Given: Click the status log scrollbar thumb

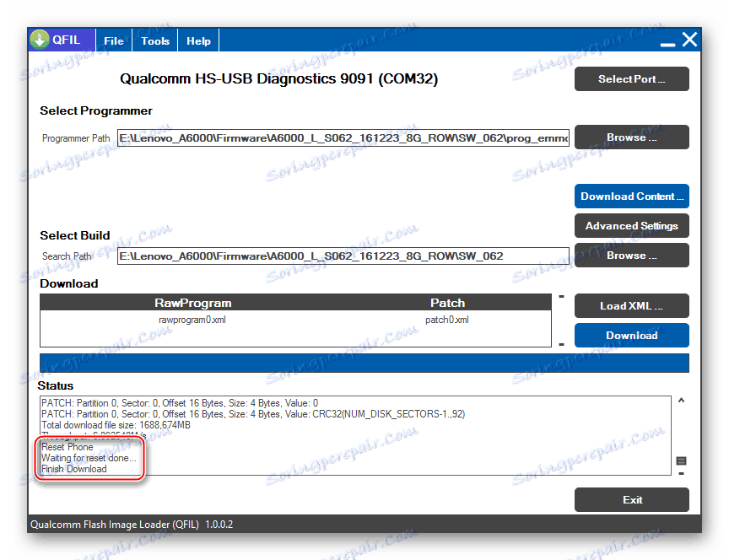Looking at the screenshot, I should (x=681, y=460).
